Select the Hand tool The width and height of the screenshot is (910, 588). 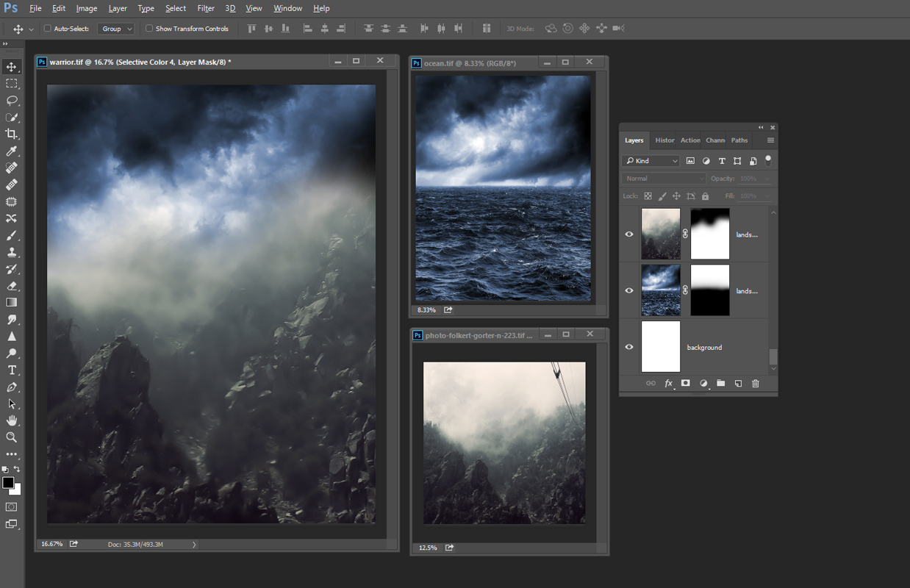click(x=12, y=420)
